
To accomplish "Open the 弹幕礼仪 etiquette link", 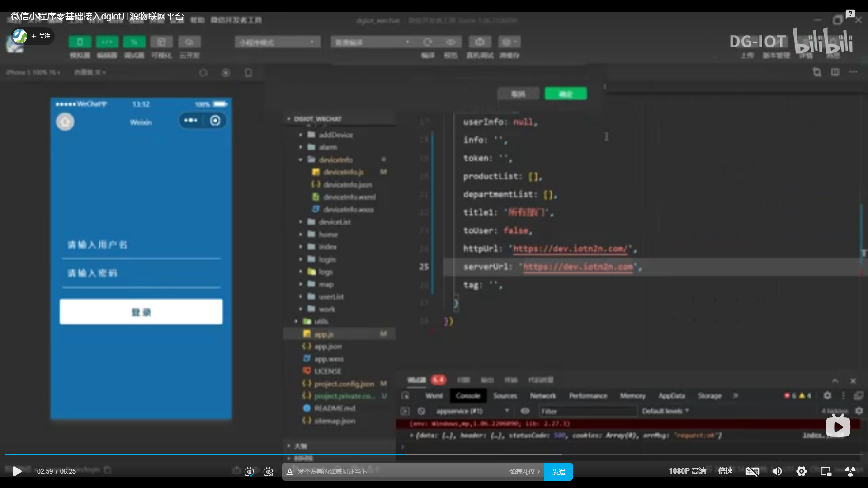I will (524, 472).
